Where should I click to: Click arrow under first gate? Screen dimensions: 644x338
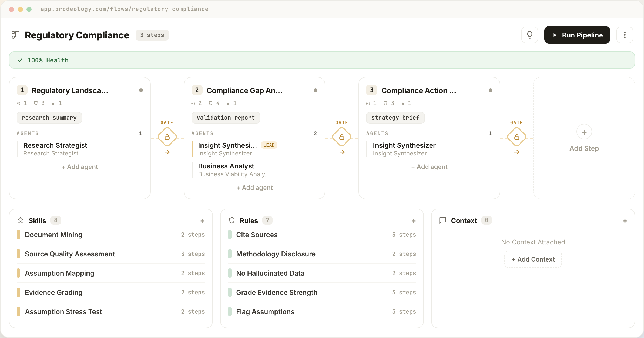pyautogui.click(x=167, y=152)
